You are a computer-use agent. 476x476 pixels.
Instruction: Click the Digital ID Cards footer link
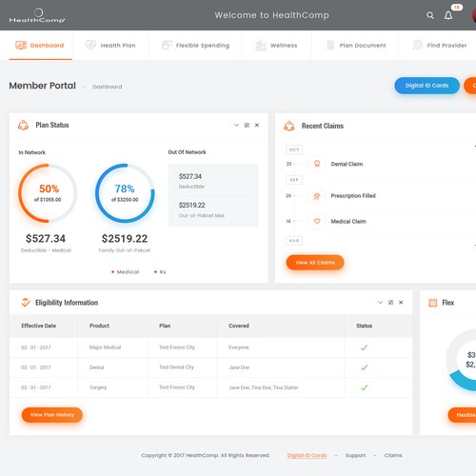click(307, 455)
